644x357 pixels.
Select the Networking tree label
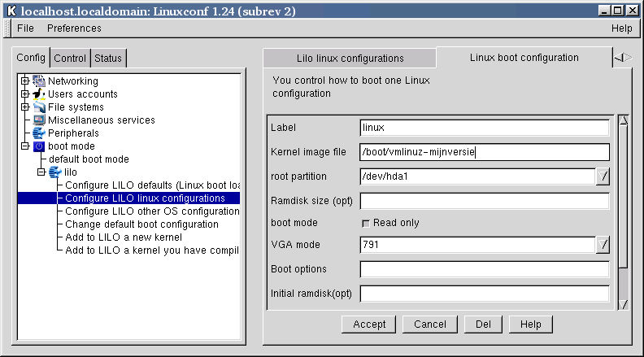click(x=73, y=81)
